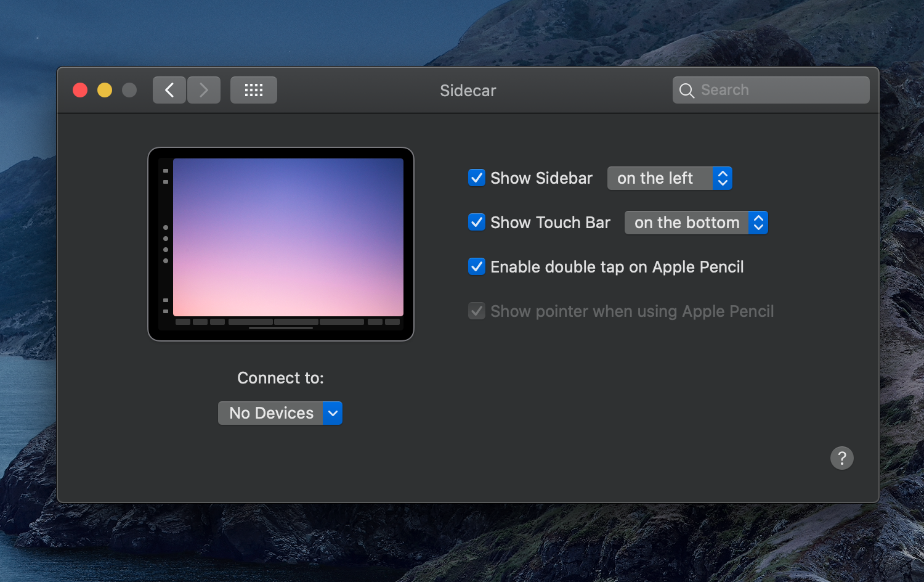Toggle Enable double tap on Apple Pencil
The height and width of the screenshot is (582, 924).
(477, 267)
